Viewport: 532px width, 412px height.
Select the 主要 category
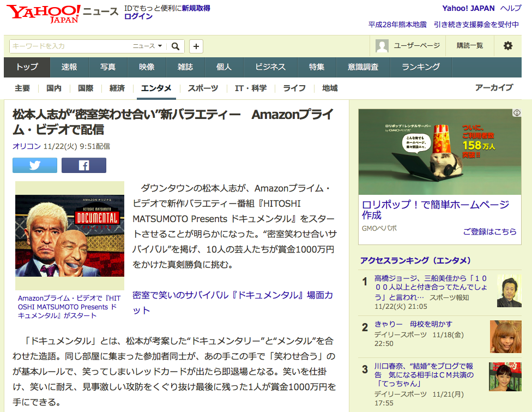(x=22, y=88)
